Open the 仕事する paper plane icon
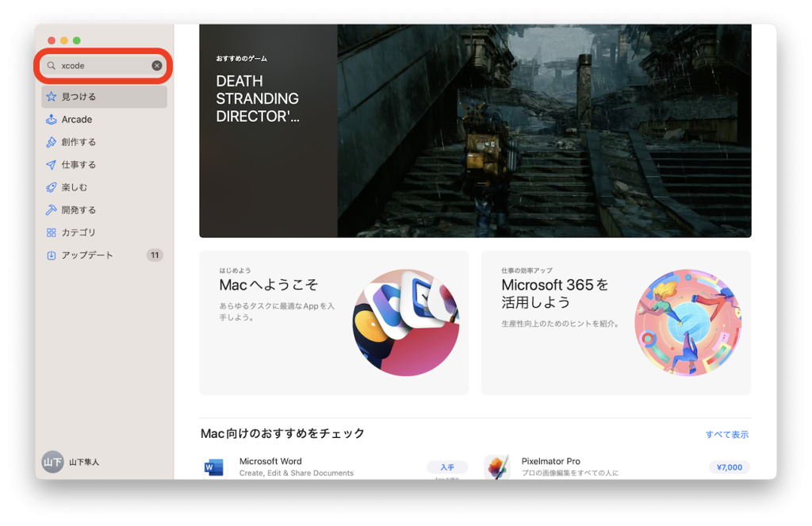This screenshot has height=526, width=812. click(52, 165)
